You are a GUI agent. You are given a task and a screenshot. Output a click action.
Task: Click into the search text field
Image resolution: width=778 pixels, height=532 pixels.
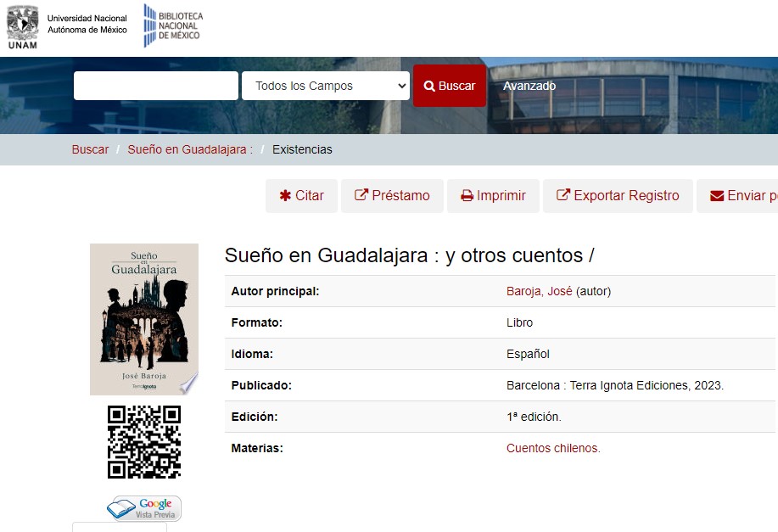coord(156,86)
